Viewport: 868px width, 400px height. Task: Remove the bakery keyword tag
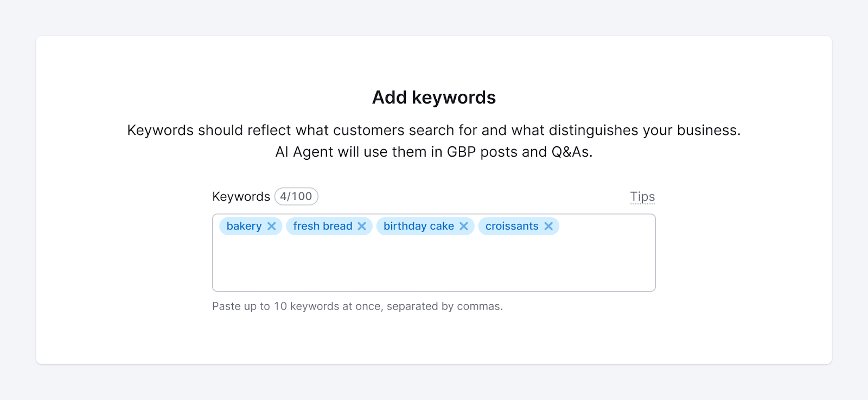point(272,226)
